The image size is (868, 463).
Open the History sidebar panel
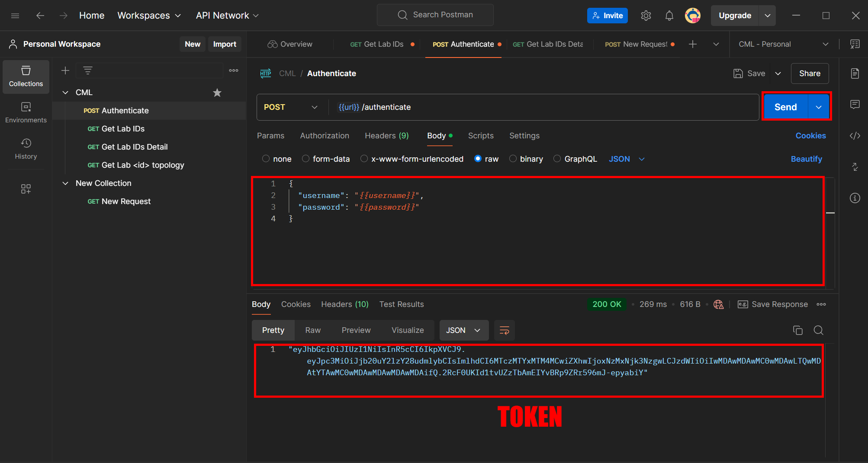pos(26,149)
